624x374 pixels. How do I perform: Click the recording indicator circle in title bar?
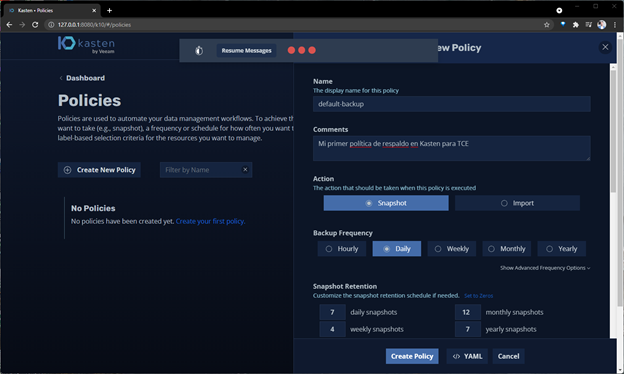pos(559,10)
